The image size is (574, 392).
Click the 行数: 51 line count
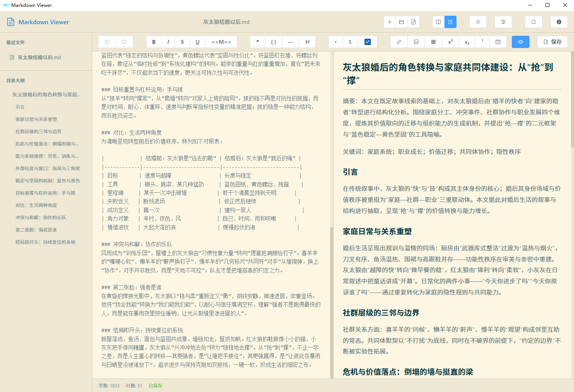(134, 385)
